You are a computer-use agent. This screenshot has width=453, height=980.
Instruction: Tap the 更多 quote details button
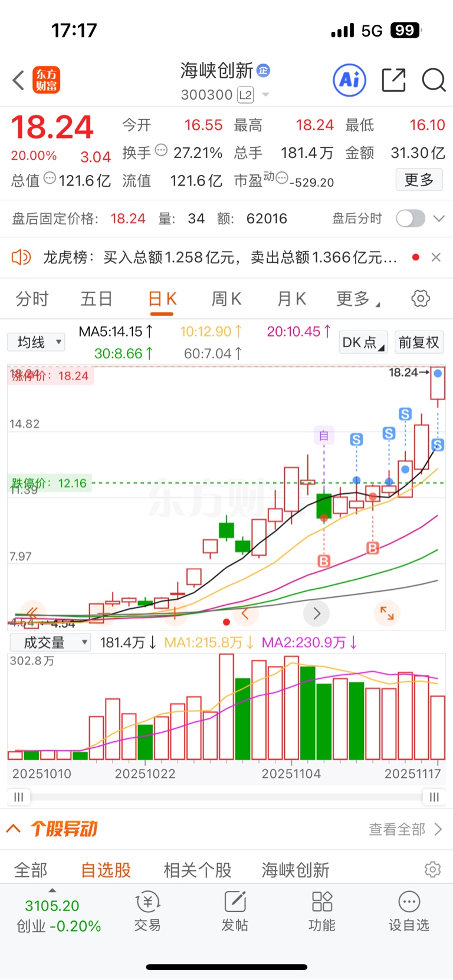pos(419,180)
